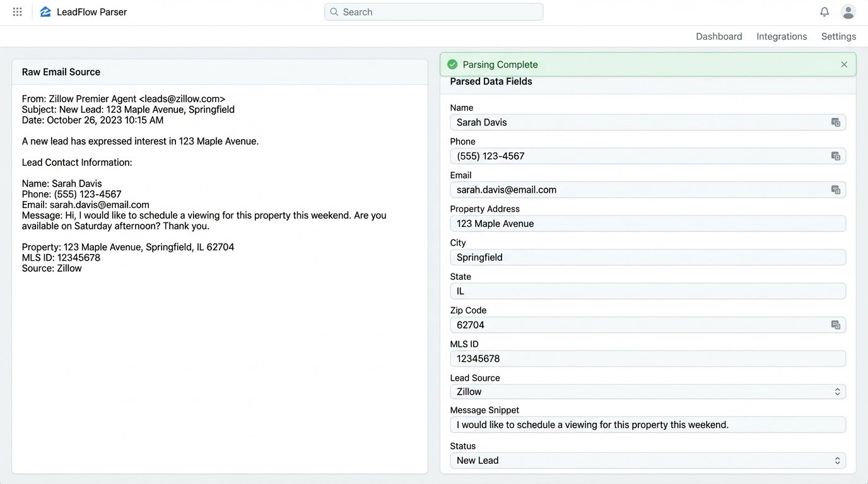Click the green Parsing Complete checkmark
This screenshot has width=868, height=484.
point(452,64)
